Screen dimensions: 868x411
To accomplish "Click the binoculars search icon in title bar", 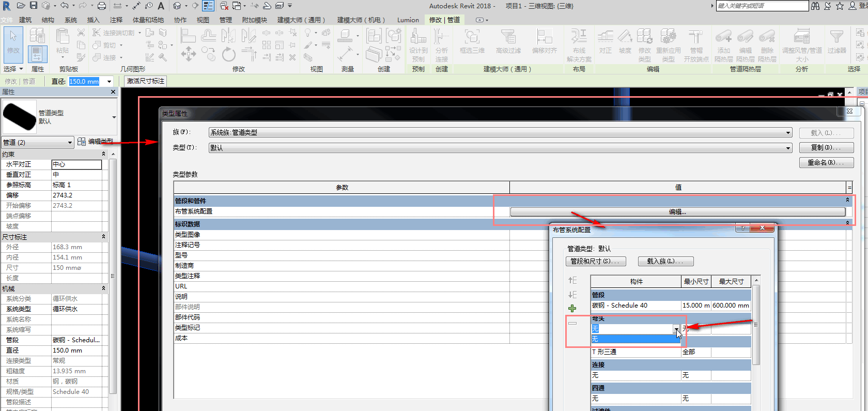I will click(815, 6).
